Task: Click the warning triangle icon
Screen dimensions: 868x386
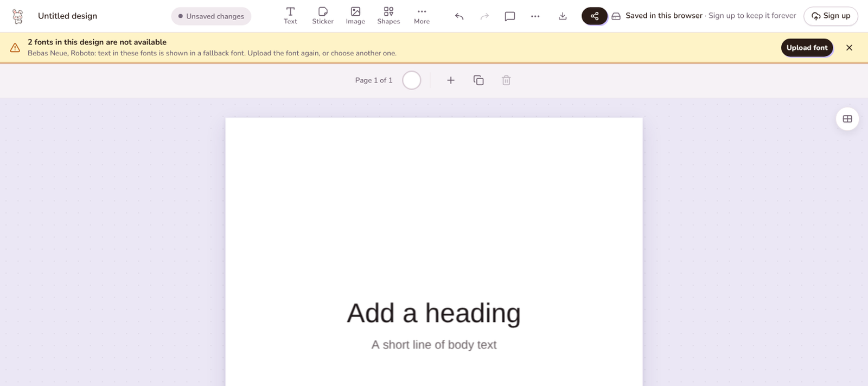Action: click(x=15, y=48)
